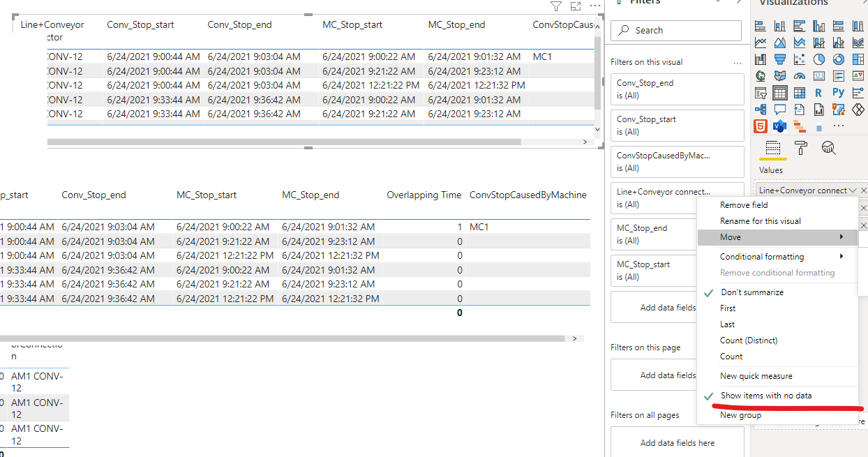Select the Matrix visual
The height and width of the screenshot is (457, 868).
[x=800, y=93]
